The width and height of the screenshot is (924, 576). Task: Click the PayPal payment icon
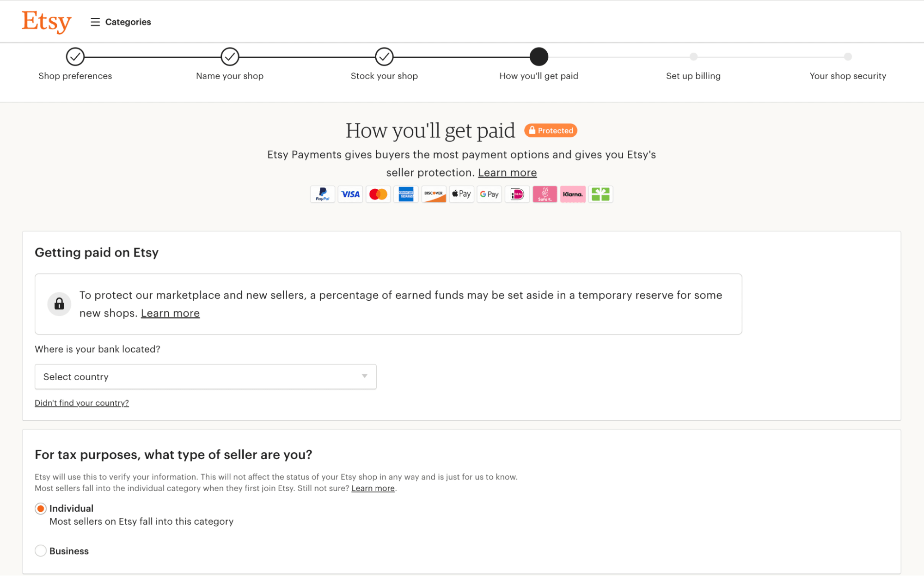point(322,194)
